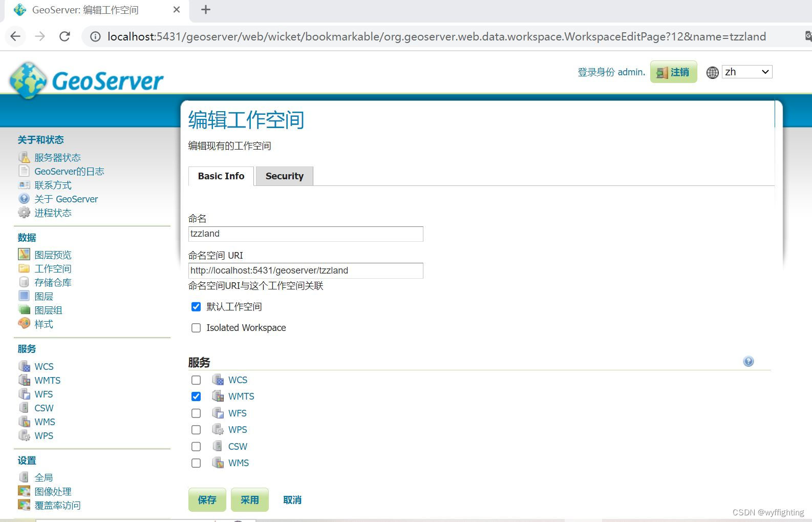Reload the page with browser refresh
The image size is (812, 522).
point(65,36)
